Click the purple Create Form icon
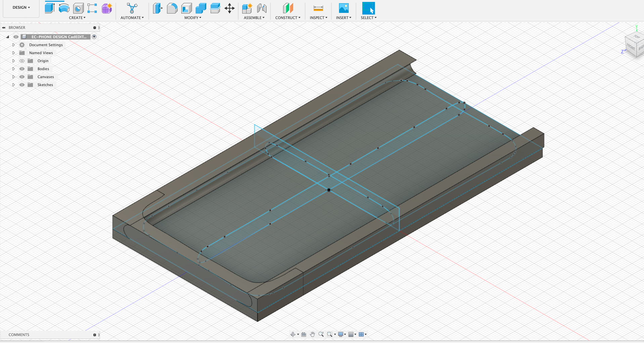 107,8
